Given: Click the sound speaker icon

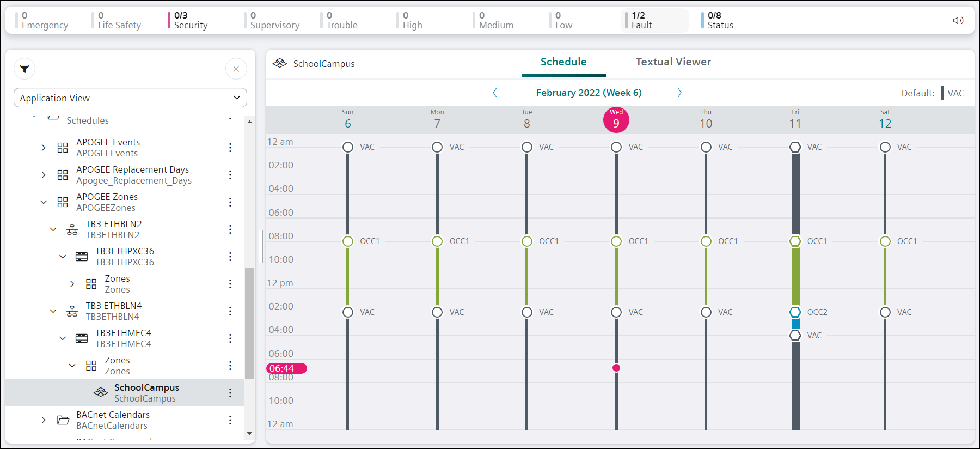Looking at the screenshot, I should (958, 21).
